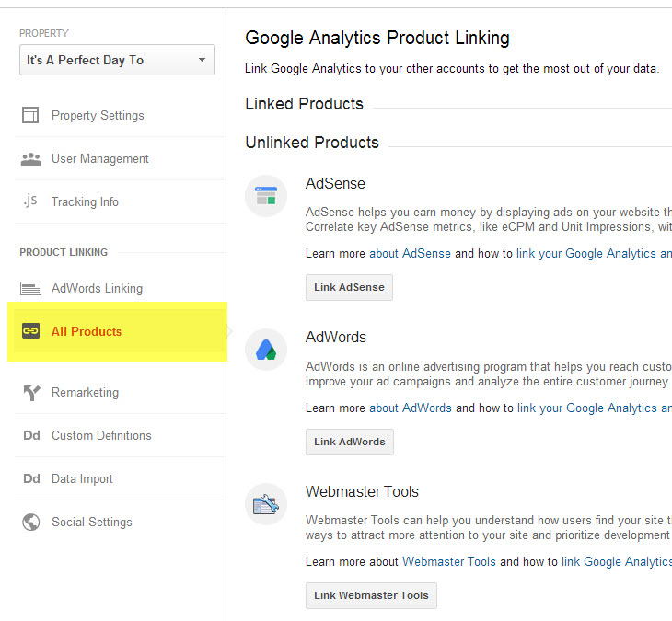Image resolution: width=672 pixels, height=621 pixels.
Task: Open the property selector dropdown
Action: pyautogui.click(x=117, y=60)
